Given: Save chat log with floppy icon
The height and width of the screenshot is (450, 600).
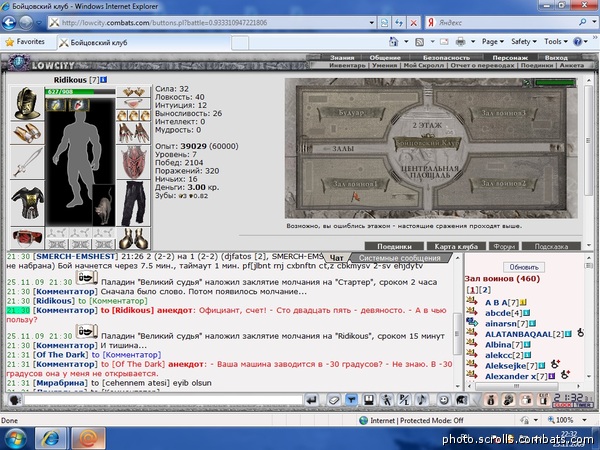Looking at the screenshot, I should (368, 400).
